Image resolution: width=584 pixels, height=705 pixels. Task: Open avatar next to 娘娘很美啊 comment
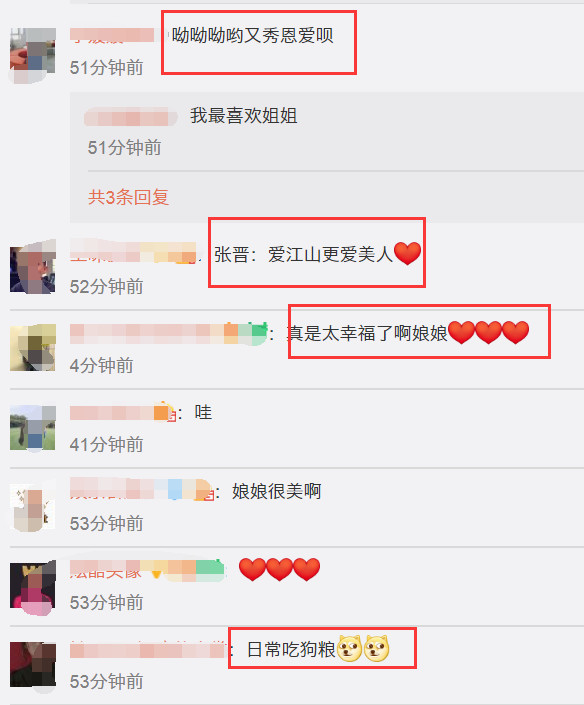click(x=33, y=507)
